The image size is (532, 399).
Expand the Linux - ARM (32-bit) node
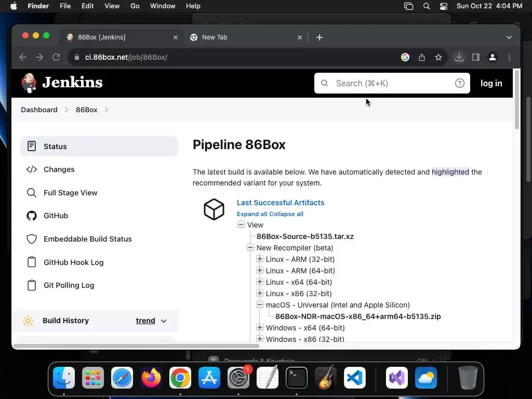click(x=260, y=259)
